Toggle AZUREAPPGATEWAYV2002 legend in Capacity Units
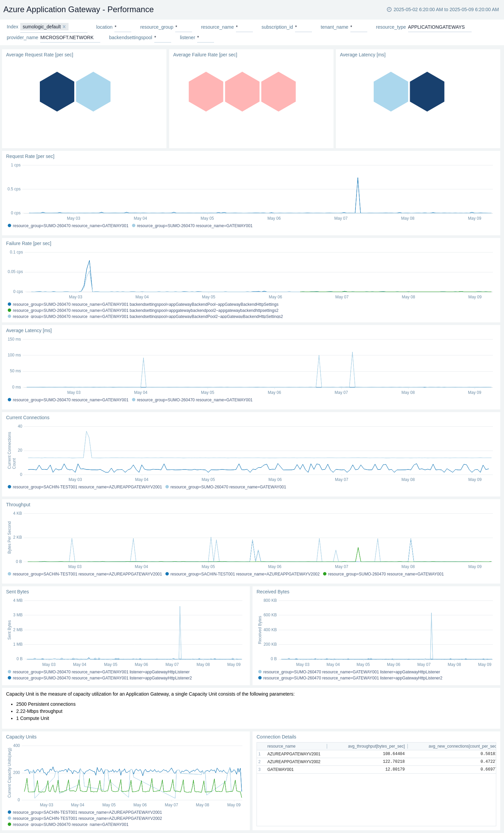 tap(85, 818)
